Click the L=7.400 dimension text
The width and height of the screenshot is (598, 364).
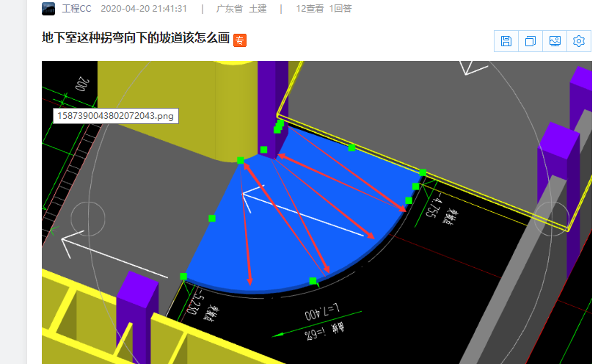coord(322,312)
